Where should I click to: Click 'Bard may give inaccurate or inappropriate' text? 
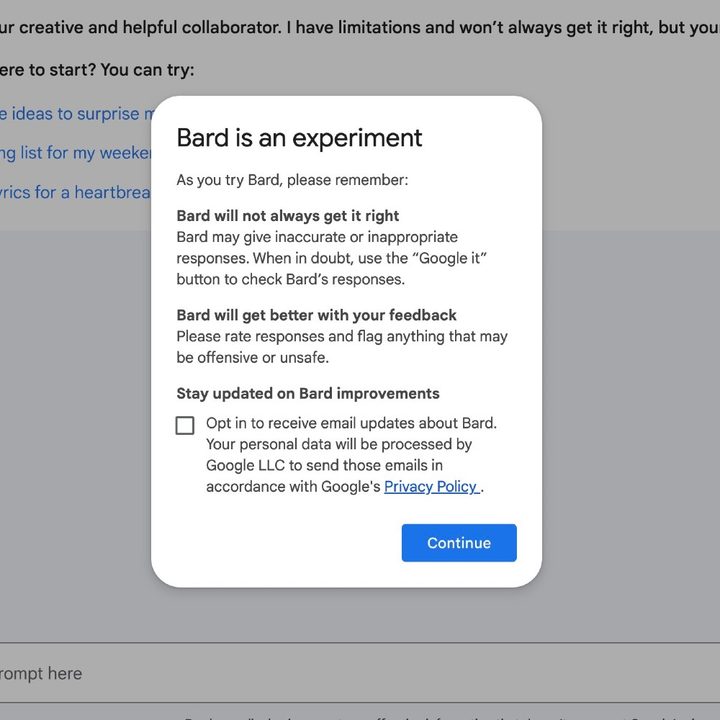tap(317, 237)
